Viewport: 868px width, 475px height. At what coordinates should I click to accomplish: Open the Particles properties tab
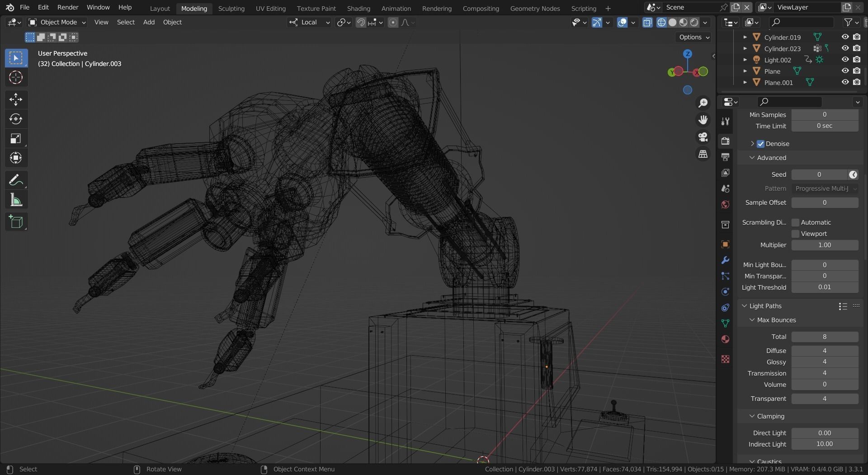(726, 276)
